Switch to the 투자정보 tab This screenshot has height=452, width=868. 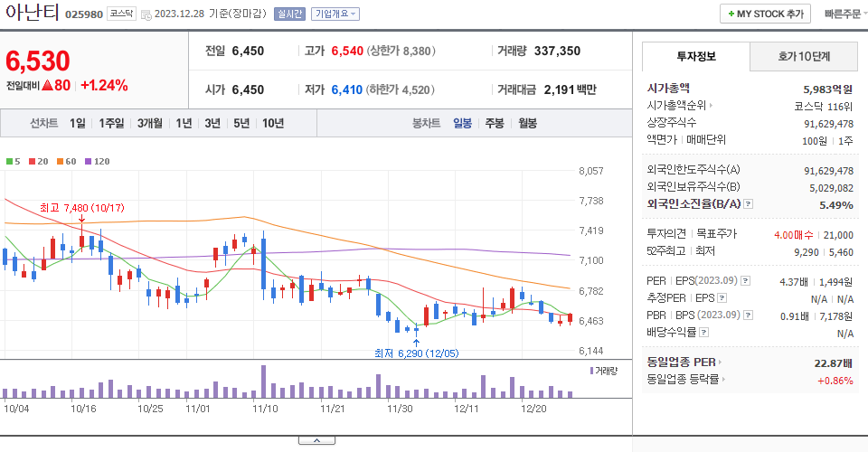(x=696, y=56)
